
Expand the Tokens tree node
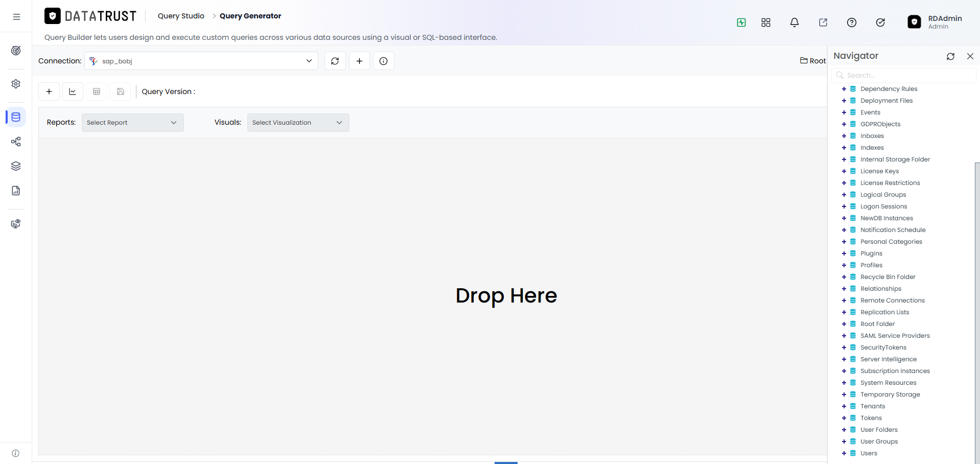pyautogui.click(x=844, y=418)
